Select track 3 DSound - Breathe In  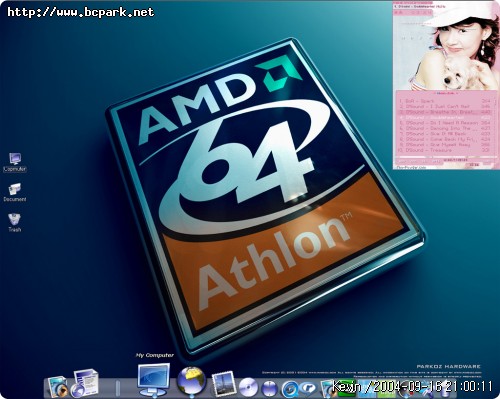coord(445,112)
